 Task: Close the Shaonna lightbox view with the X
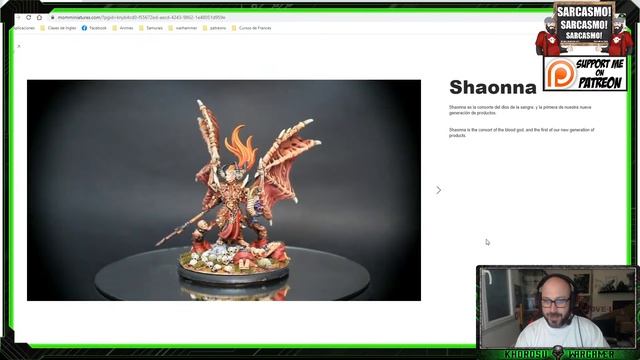[x=19, y=46]
